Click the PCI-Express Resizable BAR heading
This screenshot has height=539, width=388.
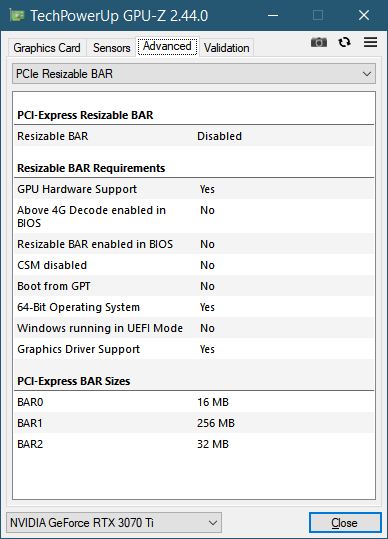click(x=85, y=115)
